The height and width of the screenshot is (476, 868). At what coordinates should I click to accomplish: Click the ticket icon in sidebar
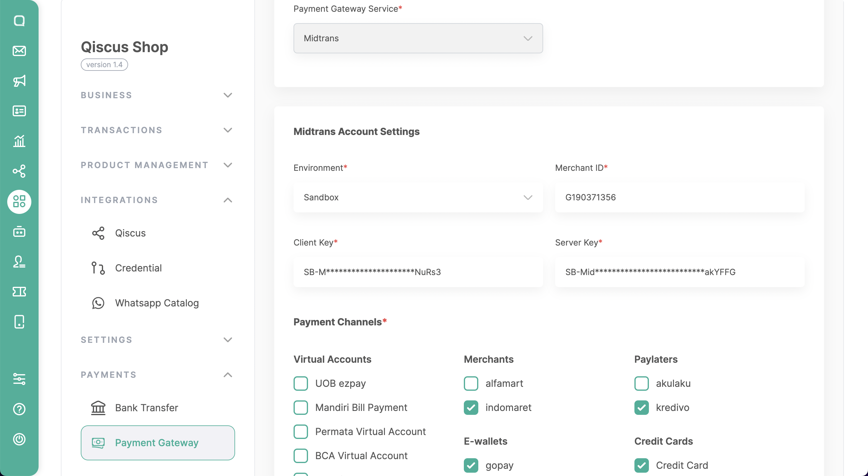point(19,292)
